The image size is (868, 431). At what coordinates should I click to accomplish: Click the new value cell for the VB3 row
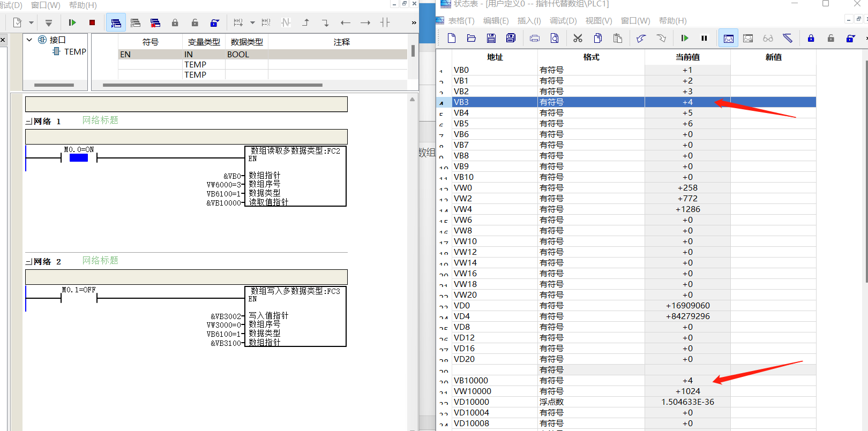[773, 102]
